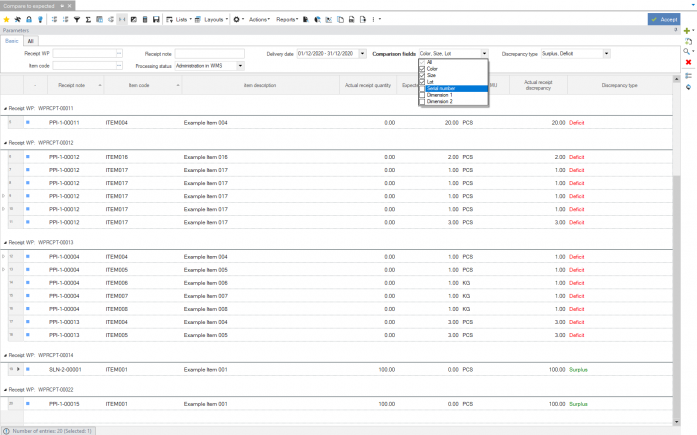This screenshot has height=435, width=697.
Task: Check the Dimension 2 checkbox
Action: click(422, 101)
